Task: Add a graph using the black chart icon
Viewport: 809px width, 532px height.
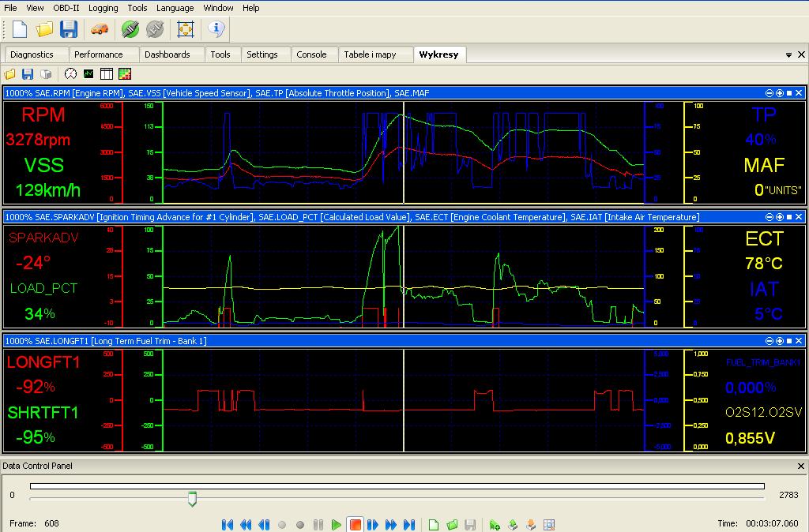Action: [88, 74]
